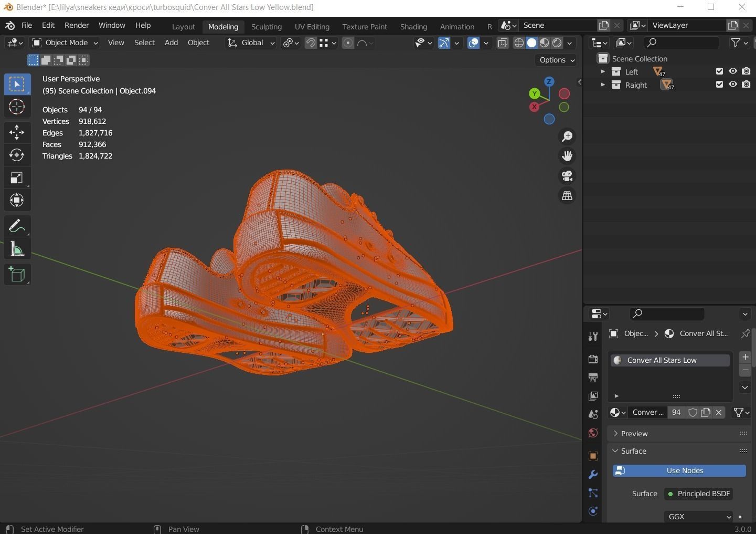756x534 pixels.
Task: Open the GGX distribution dropdown
Action: [698, 517]
